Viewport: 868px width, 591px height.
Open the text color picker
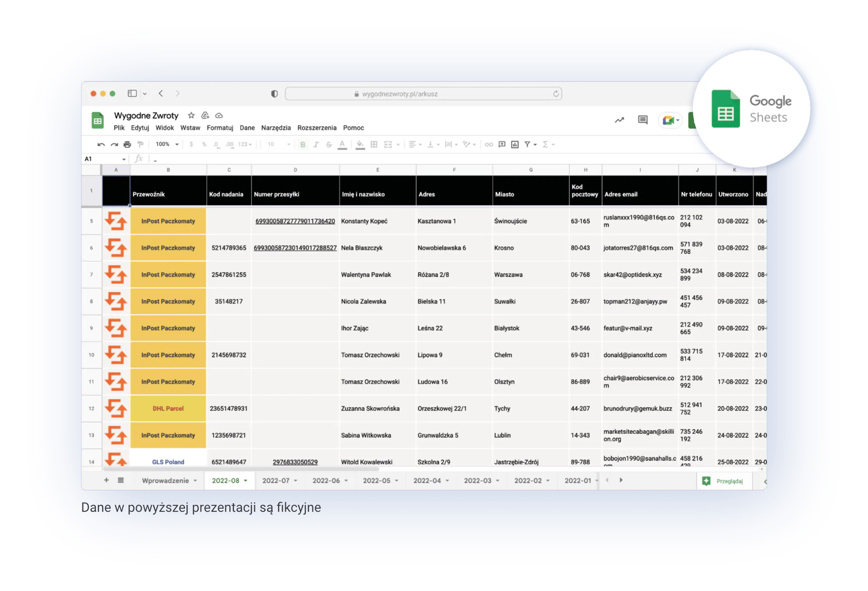tap(342, 144)
